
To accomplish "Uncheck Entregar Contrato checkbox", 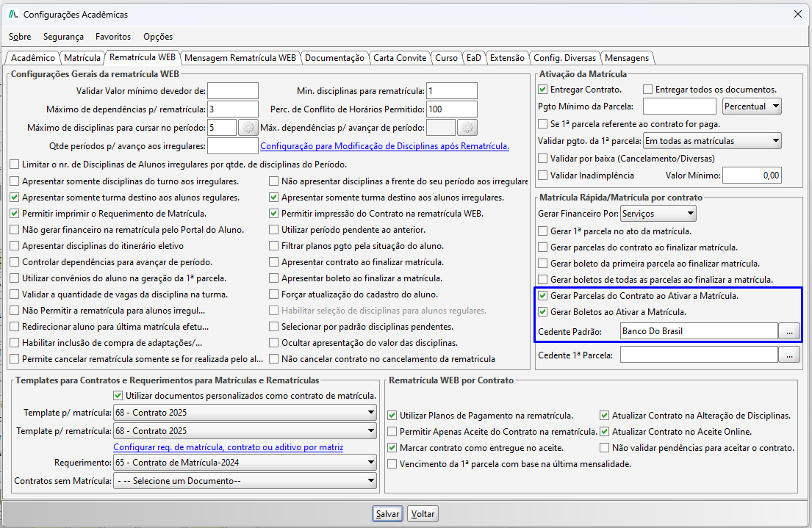I will coord(543,90).
